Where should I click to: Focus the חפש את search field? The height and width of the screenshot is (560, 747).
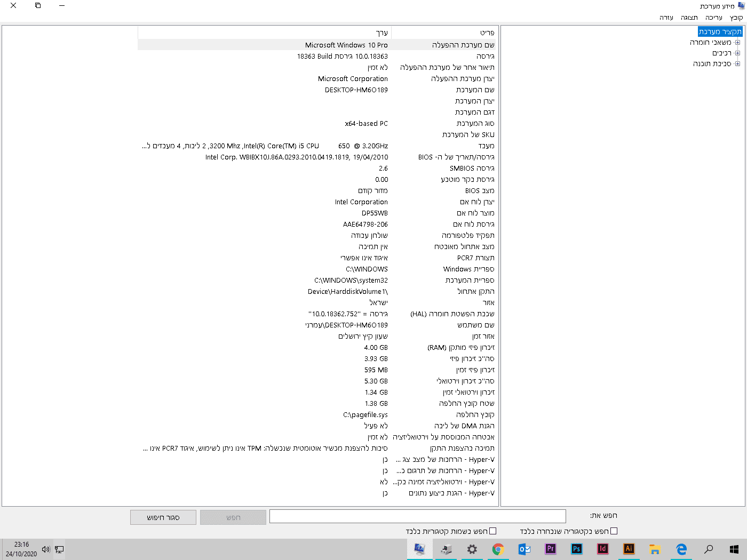tap(418, 516)
